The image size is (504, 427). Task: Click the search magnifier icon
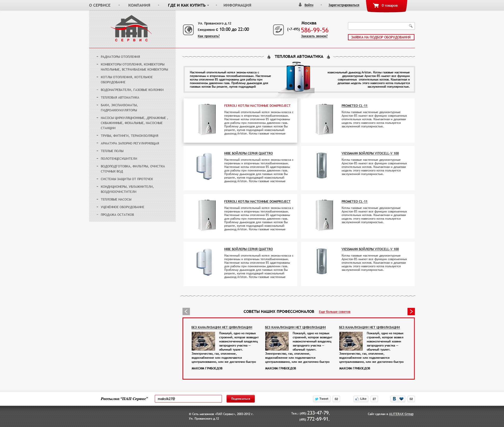410,26
